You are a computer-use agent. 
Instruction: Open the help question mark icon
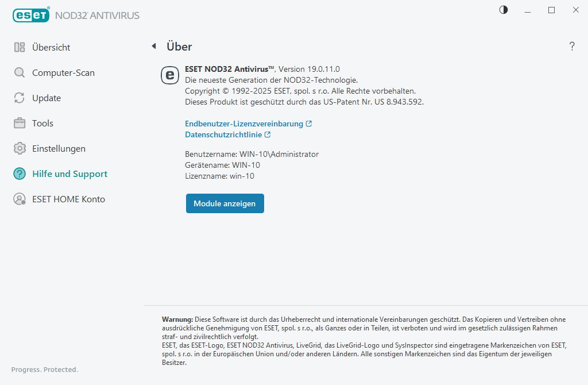[572, 47]
